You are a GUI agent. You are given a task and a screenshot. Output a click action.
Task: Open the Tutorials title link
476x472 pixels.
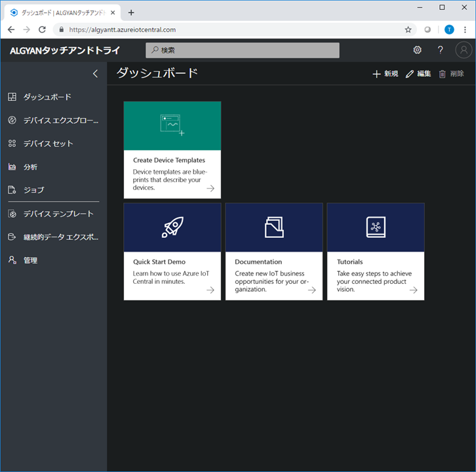click(349, 262)
